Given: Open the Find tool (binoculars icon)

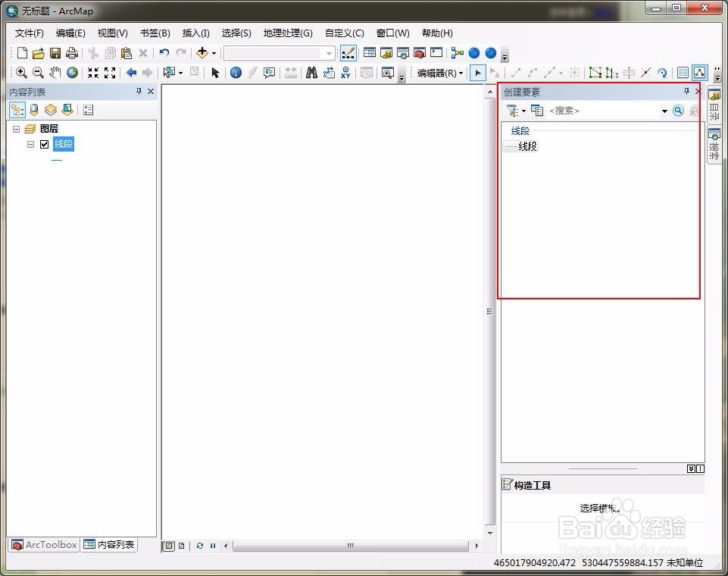Looking at the screenshot, I should [x=311, y=72].
